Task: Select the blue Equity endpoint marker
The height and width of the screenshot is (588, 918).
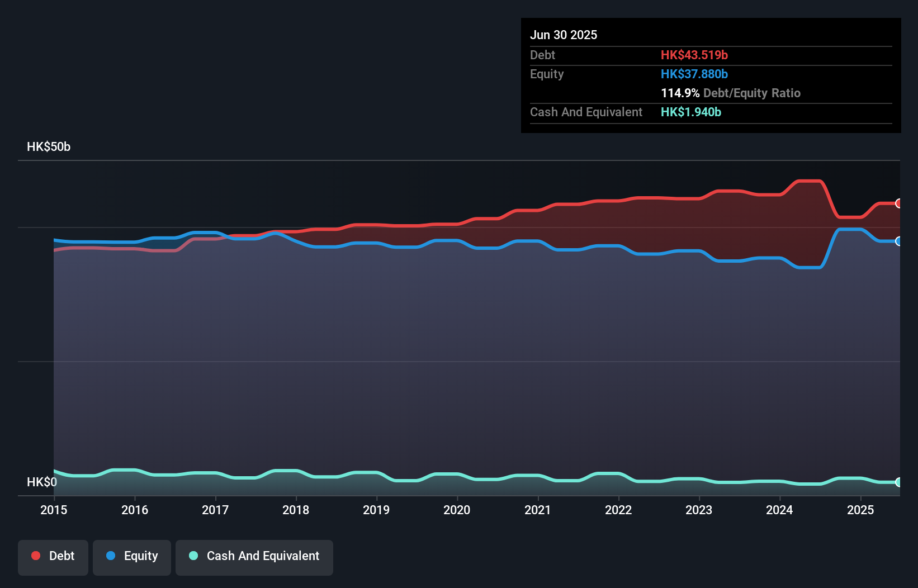Action: 898,241
